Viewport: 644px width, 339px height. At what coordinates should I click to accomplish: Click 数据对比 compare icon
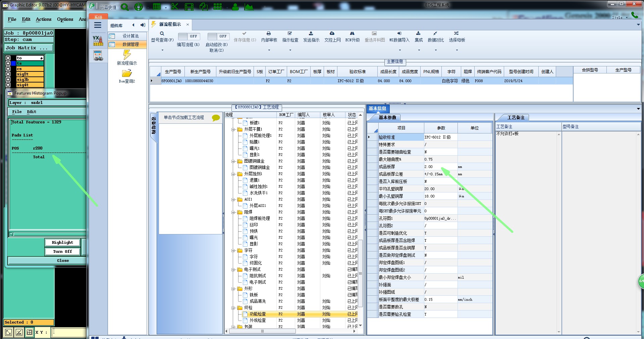tap(435, 34)
